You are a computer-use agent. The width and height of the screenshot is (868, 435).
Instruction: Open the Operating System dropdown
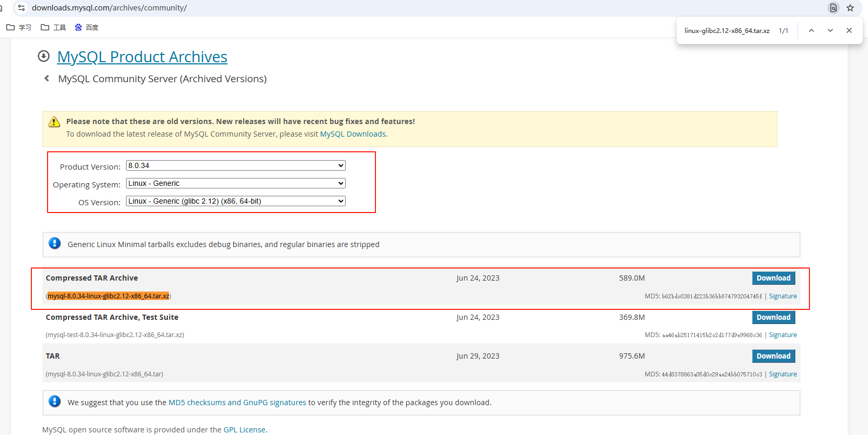[x=236, y=183]
